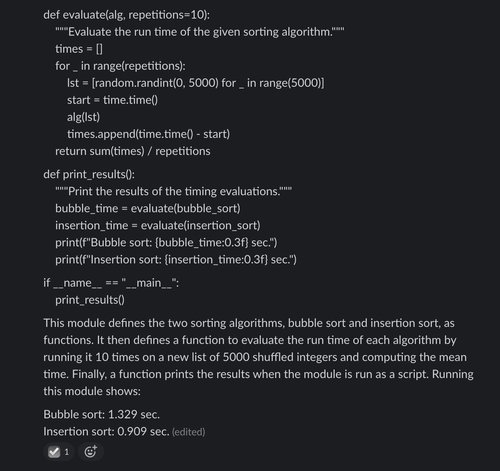Screen dimensions: 500x471
Task: Click the "Bubble sort: 1.329 sec." output line
Action: click(102, 415)
